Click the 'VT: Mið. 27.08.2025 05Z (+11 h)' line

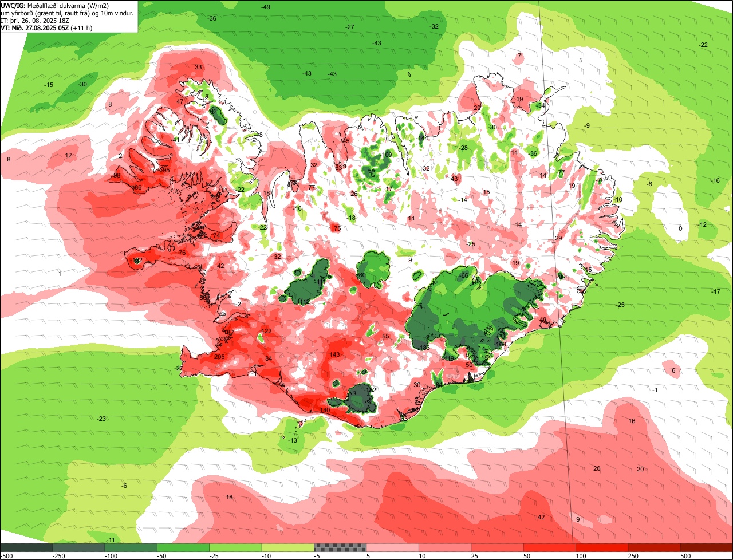[46, 27]
